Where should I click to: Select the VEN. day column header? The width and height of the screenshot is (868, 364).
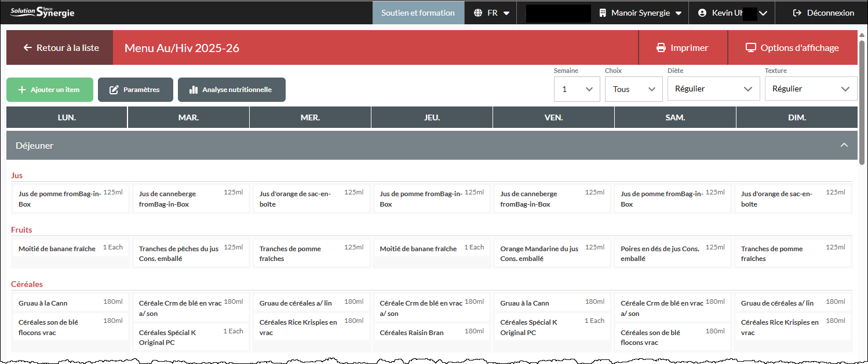554,117
